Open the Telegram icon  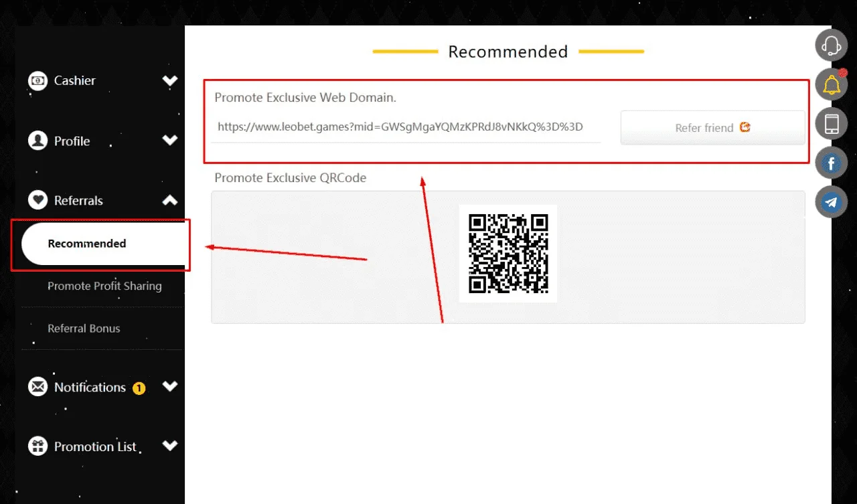click(x=831, y=201)
